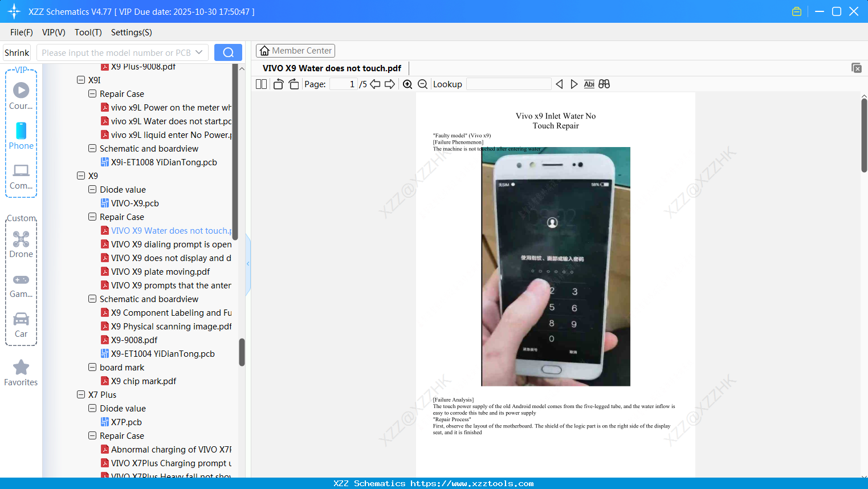
Task: Select the Phone category icon
Action: point(21,136)
